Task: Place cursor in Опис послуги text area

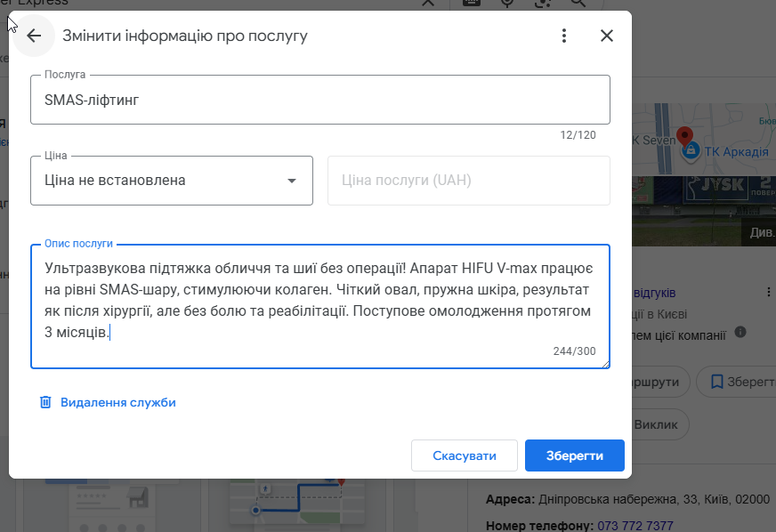Action: [320, 306]
